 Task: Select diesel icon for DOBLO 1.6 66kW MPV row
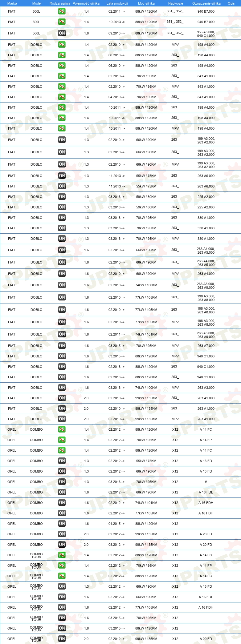[x=62, y=274]
